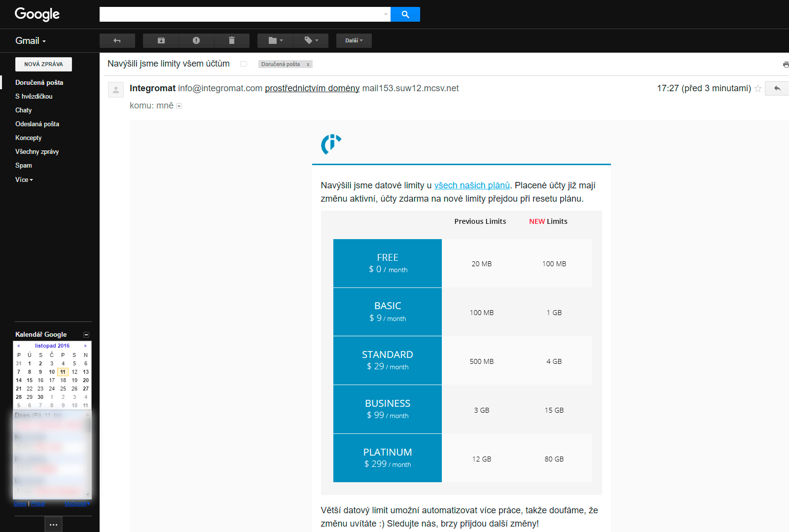789x532 pixels.
Task: Click the Integromat logo in email
Action: pos(331,144)
